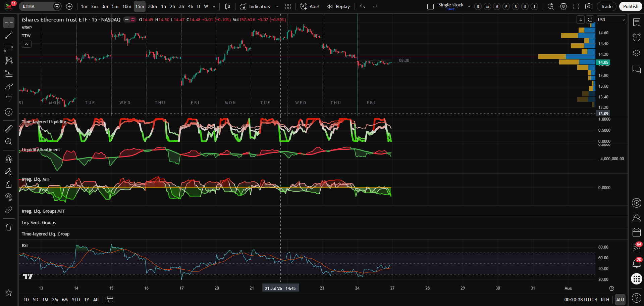Open the Zoom In tool
Image resolution: width=644 pixels, height=306 pixels.
coord(9,141)
